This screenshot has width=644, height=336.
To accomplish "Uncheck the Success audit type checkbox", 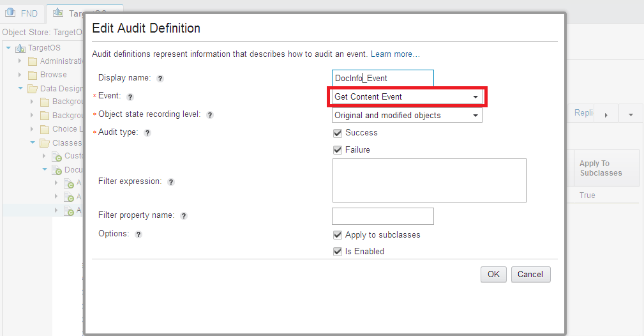I will pos(338,133).
